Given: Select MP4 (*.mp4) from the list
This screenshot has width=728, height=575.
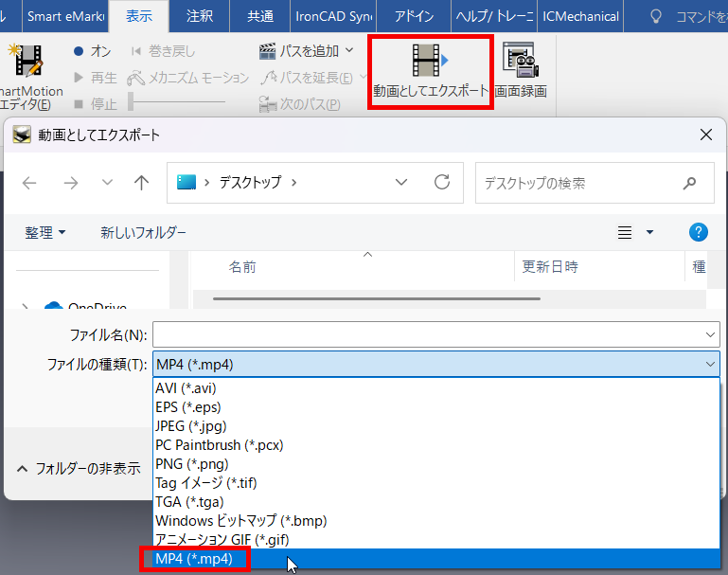Looking at the screenshot, I should pos(195,559).
